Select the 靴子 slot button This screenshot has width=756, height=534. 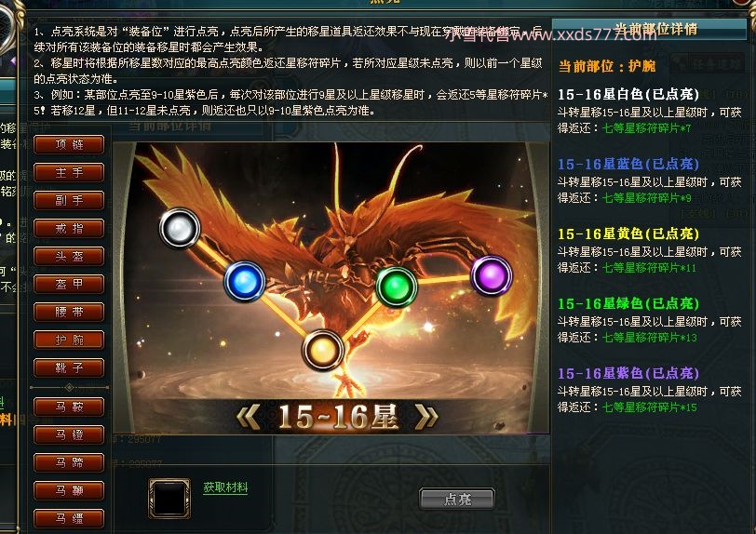pyautogui.click(x=69, y=368)
